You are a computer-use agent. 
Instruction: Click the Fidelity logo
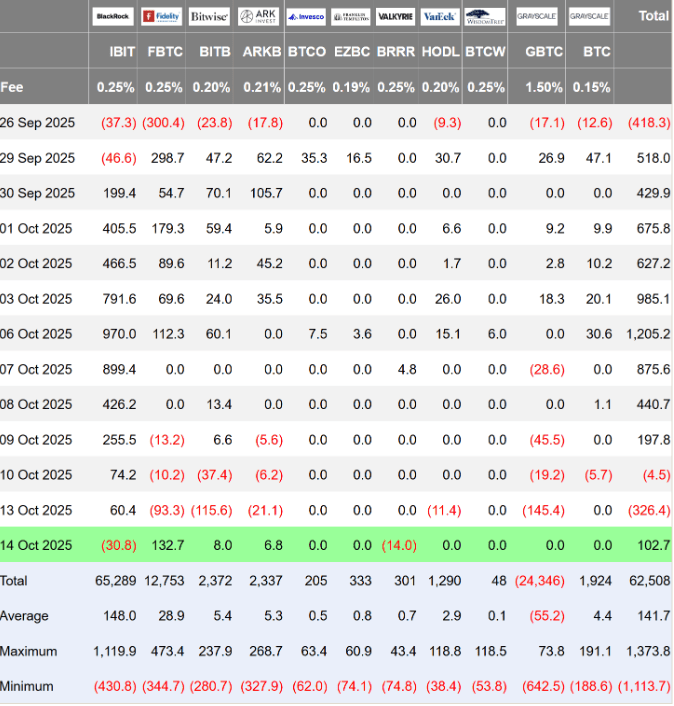(162, 17)
